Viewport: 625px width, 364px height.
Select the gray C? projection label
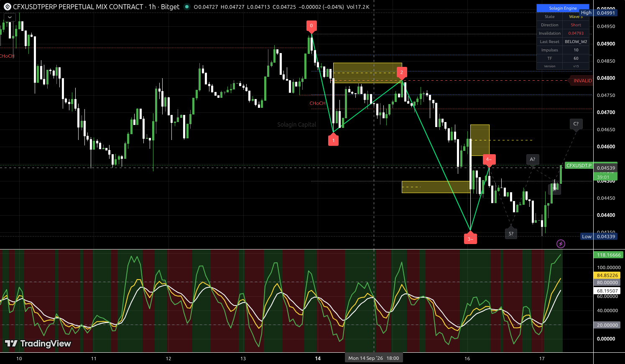click(x=576, y=124)
